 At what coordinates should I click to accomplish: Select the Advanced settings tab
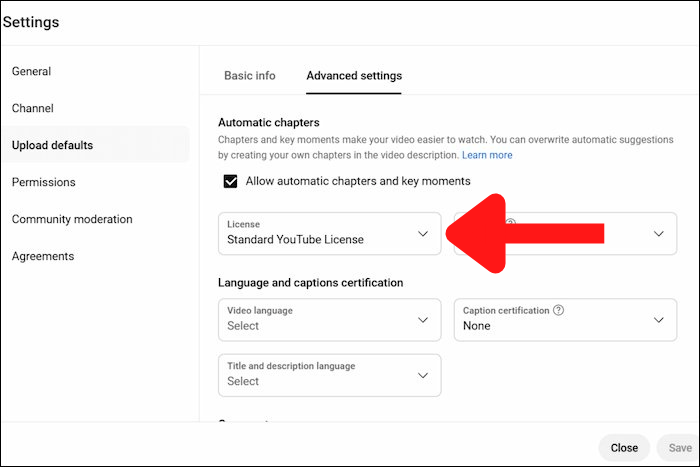tap(354, 75)
